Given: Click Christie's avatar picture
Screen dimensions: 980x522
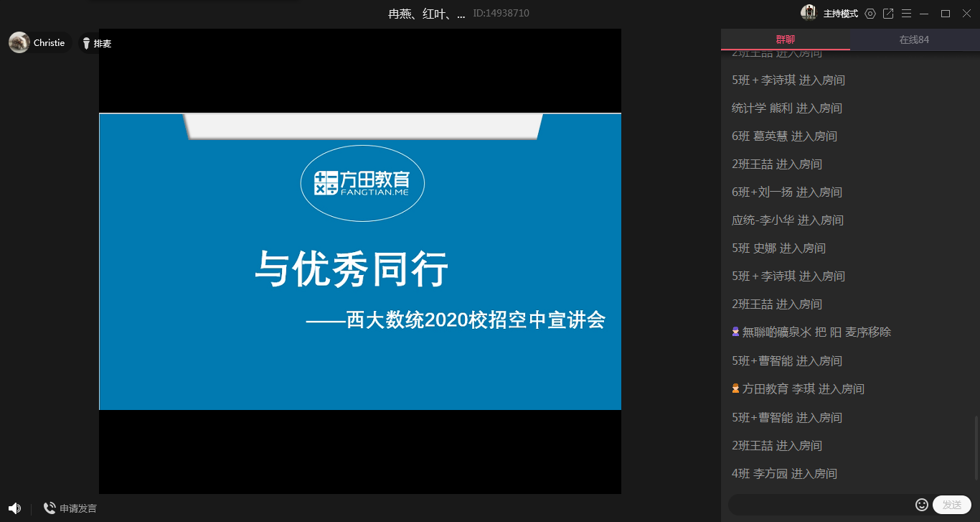Looking at the screenshot, I should tap(19, 42).
